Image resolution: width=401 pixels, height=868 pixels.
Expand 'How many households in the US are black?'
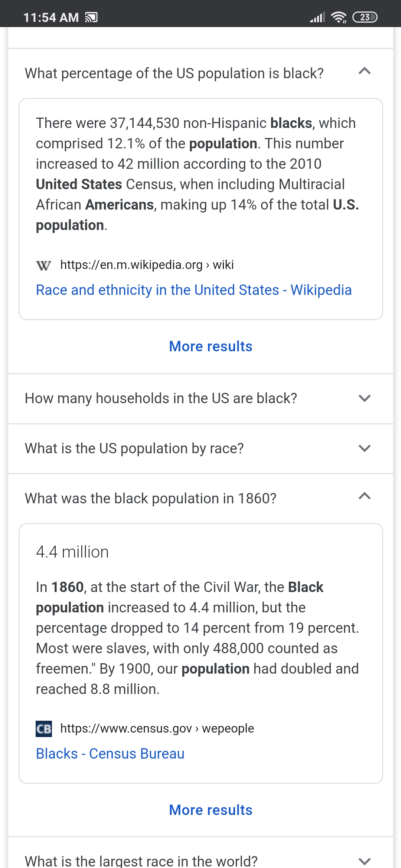tap(365, 398)
